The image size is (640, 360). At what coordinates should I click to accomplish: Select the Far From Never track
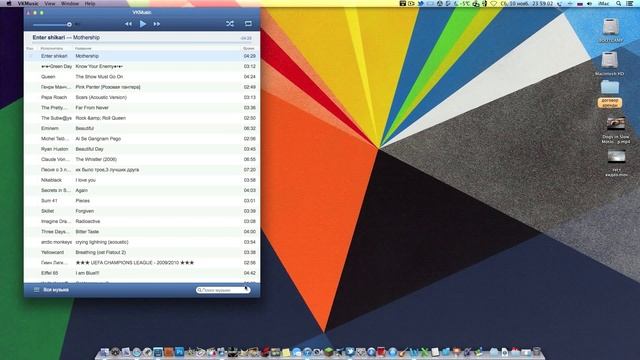click(142, 108)
